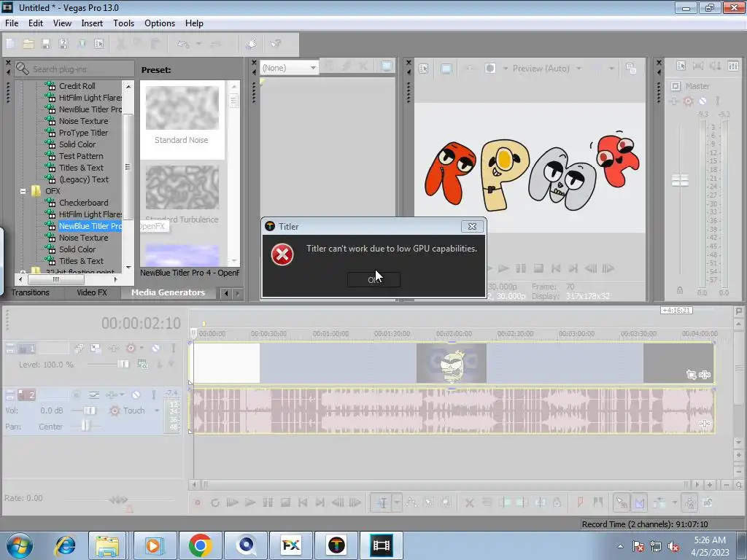Open the Touch automation mode dropdown
The height and width of the screenshot is (560, 747).
158,411
